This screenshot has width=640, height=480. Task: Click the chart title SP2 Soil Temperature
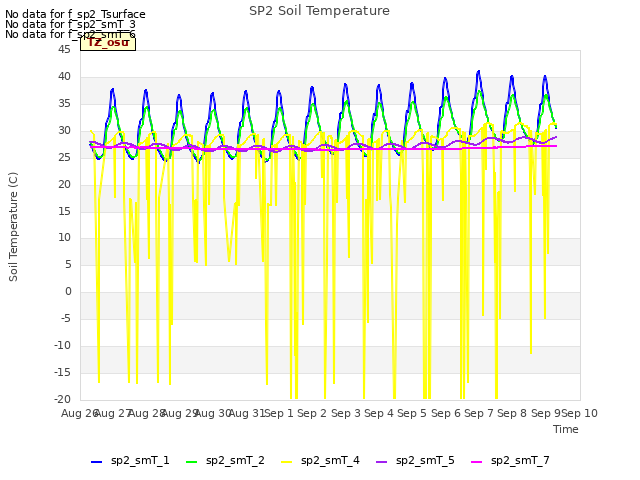[x=319, y=11]
